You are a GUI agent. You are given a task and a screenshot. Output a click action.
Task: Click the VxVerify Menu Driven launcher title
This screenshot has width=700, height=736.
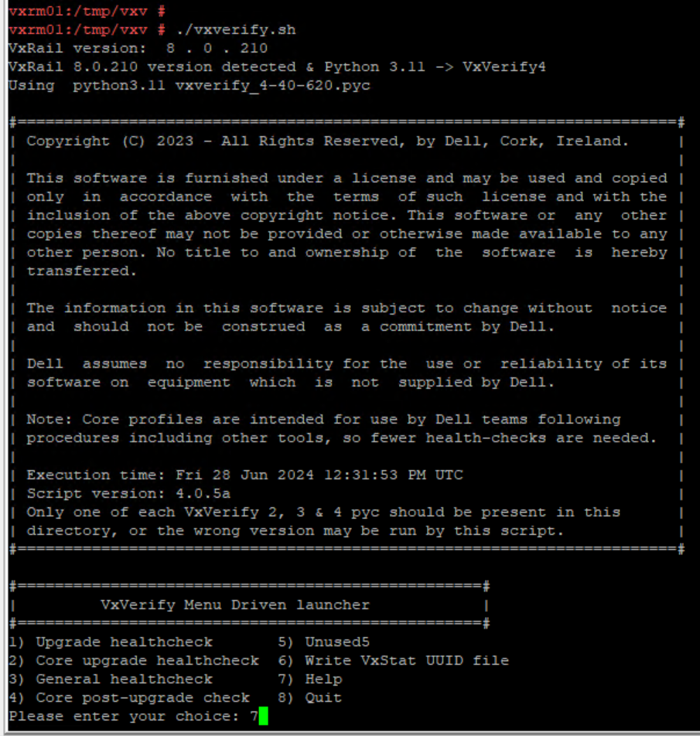pyautogui.click(x=235, y=605)
